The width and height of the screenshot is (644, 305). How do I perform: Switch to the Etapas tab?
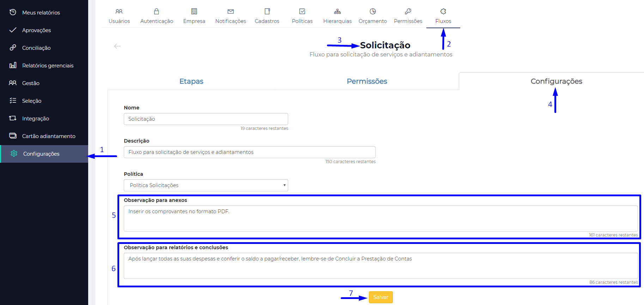coord(191,81)
